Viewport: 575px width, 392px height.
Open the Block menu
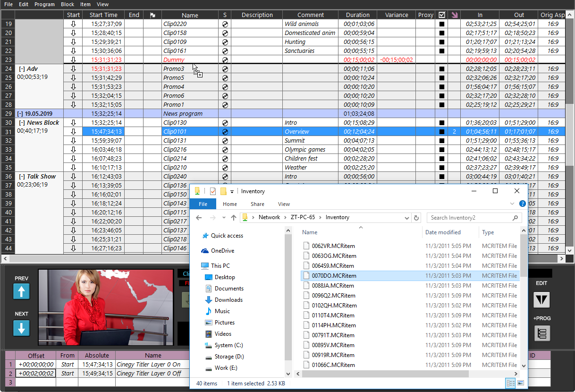pyautogui.click(x=68, y=4)
